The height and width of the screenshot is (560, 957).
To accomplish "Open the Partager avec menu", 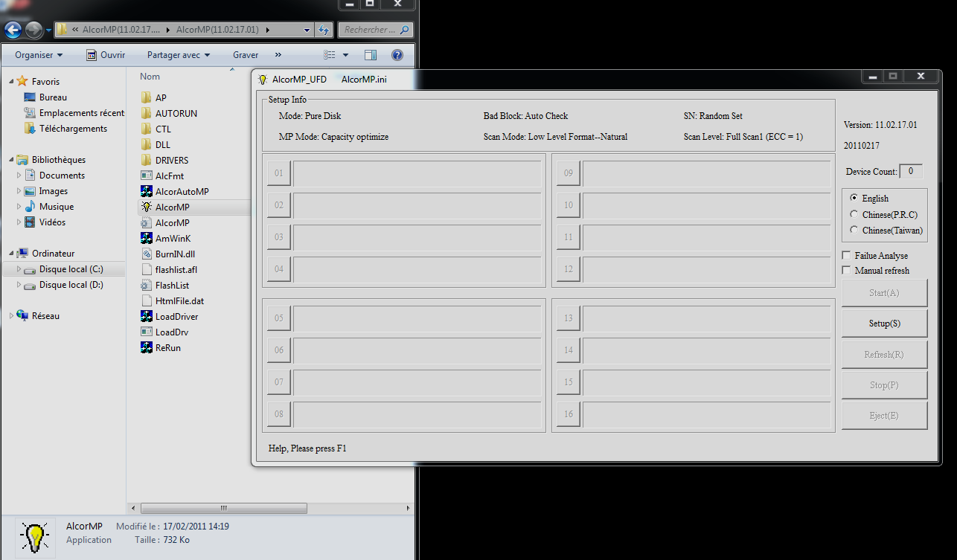I will (x=179, y=55).
